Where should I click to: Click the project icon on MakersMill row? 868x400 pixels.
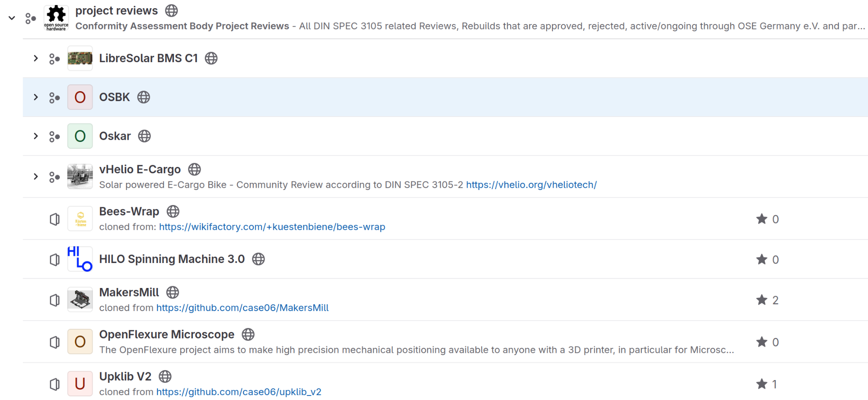[54, 300]
